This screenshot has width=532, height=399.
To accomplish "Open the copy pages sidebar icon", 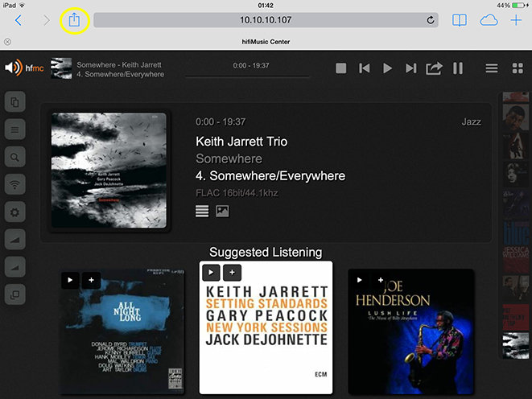I will 15,101.
